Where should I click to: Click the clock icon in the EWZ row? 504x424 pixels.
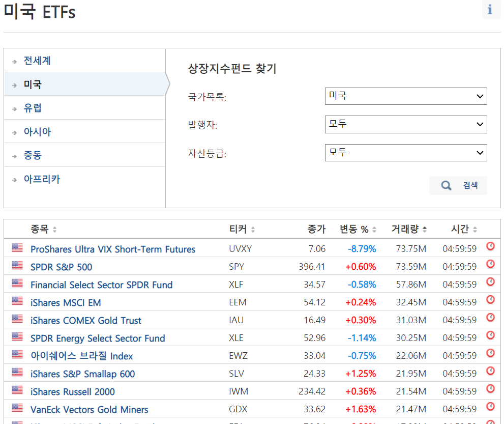tap(490, 353)
